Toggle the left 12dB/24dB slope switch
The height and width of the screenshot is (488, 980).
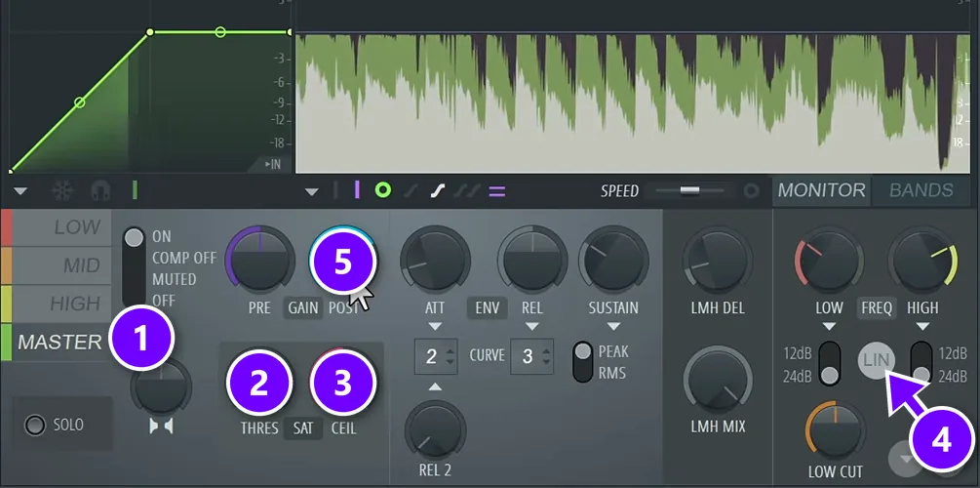click(x=830, y=363)
